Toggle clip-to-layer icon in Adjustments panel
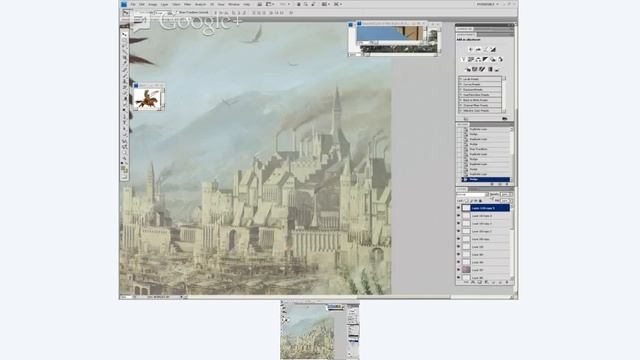Screen dimensions: 640x360 504,118
